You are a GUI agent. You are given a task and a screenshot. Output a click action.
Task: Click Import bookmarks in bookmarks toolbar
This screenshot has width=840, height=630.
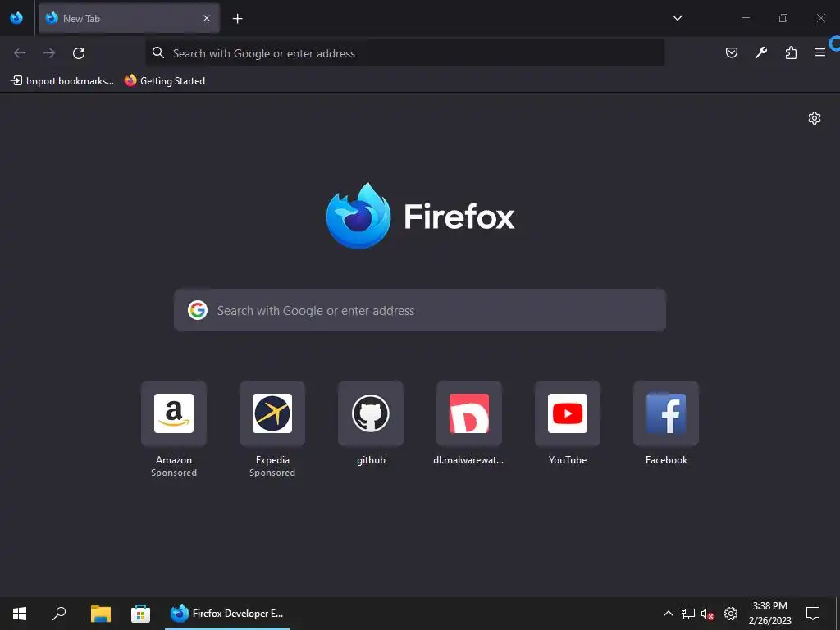pyautogui.click(x=62, y=81)
